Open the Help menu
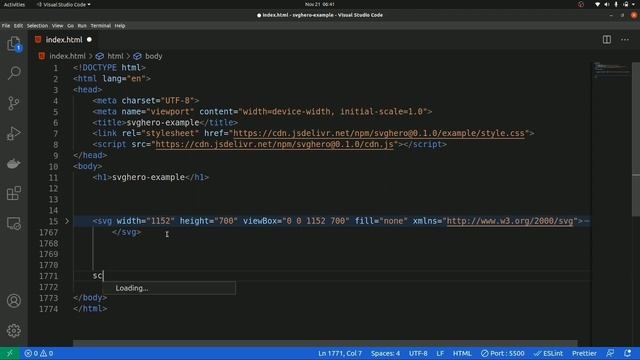Screen dimensions: 640x360 120,26
